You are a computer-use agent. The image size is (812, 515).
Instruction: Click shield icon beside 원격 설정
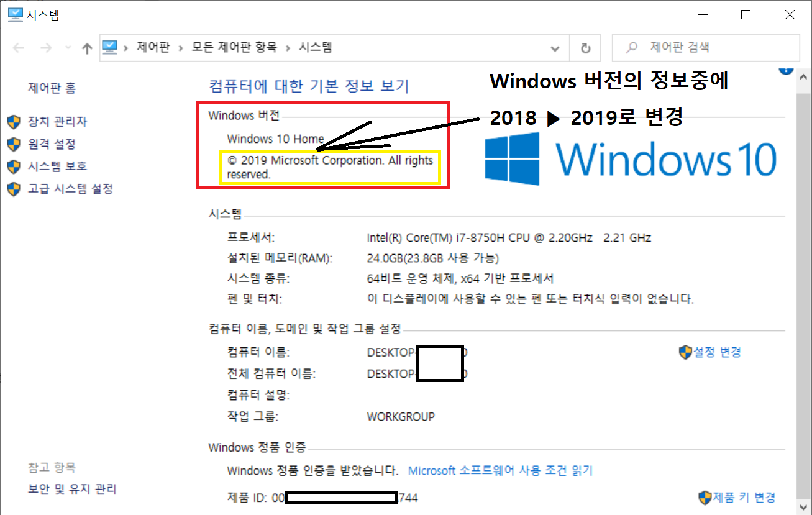(x=14, y=144)
